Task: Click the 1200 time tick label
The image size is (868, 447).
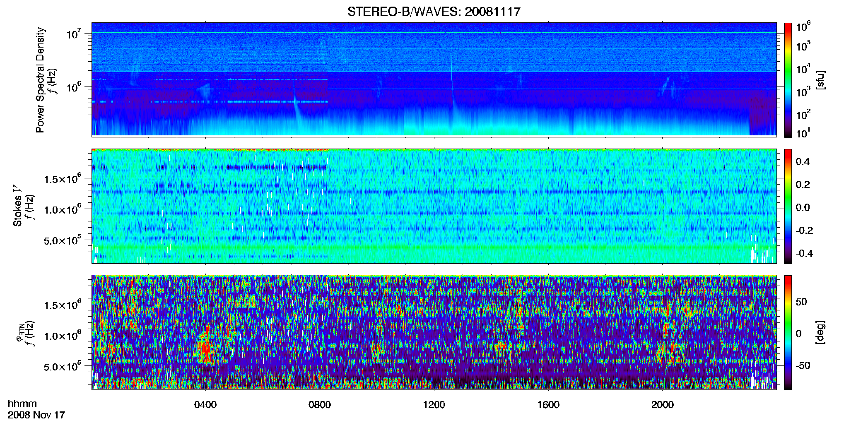Action: 434,404
